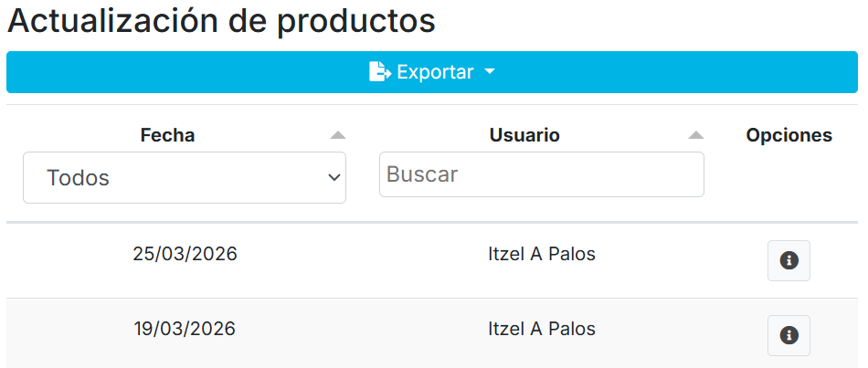Screen dimensions: 868x368
Task: Sort by Fecha using triangle icon
Action: (338, 135)
